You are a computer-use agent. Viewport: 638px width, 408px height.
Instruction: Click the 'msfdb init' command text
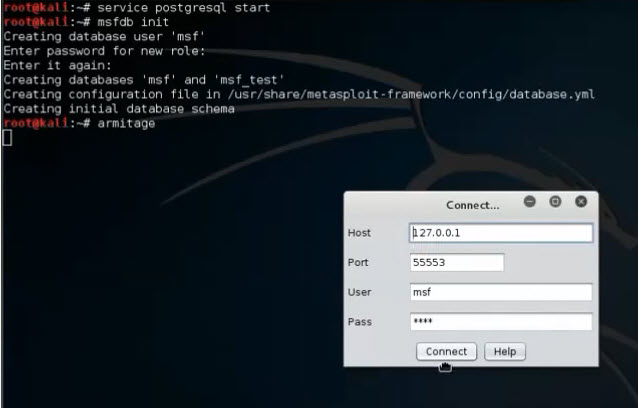133,22
